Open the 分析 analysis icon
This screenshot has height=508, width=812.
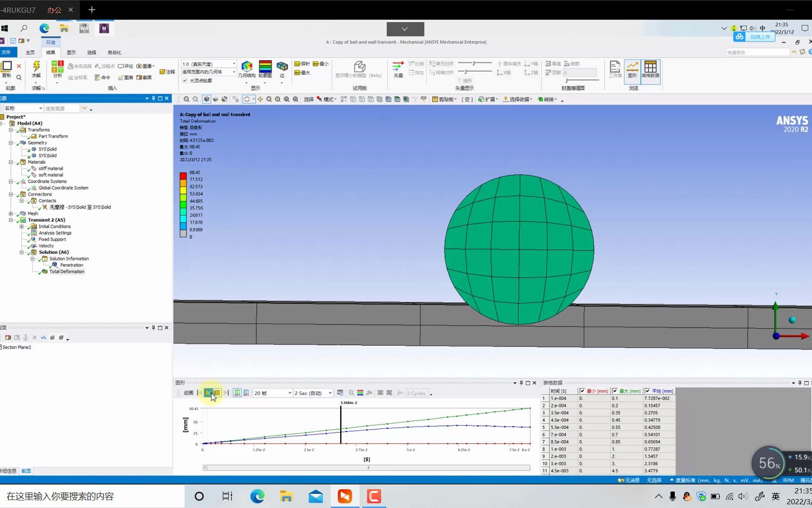pyautogui.click(x=57, y=66)
